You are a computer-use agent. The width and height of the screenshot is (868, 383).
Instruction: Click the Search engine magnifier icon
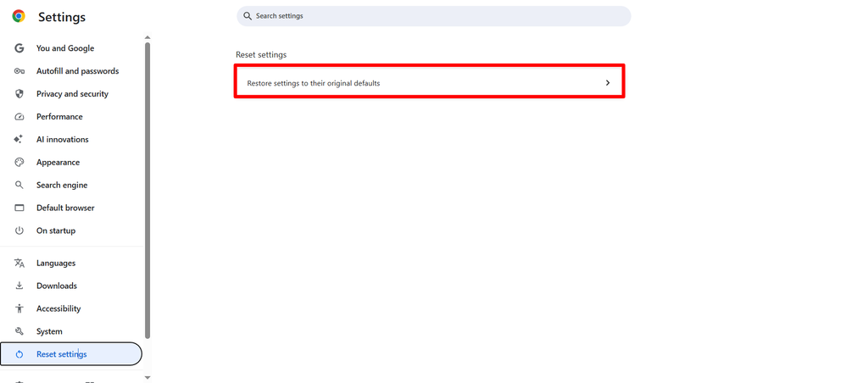19,185
